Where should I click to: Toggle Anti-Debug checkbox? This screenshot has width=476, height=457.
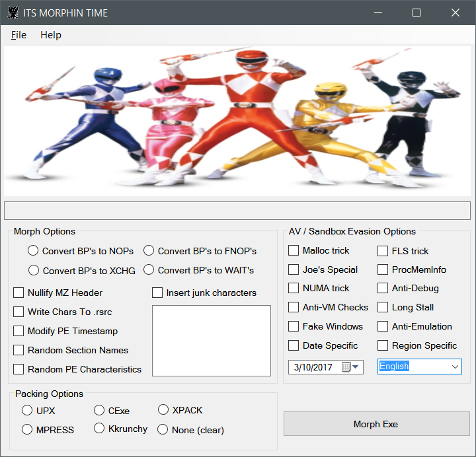click(383, 288)
